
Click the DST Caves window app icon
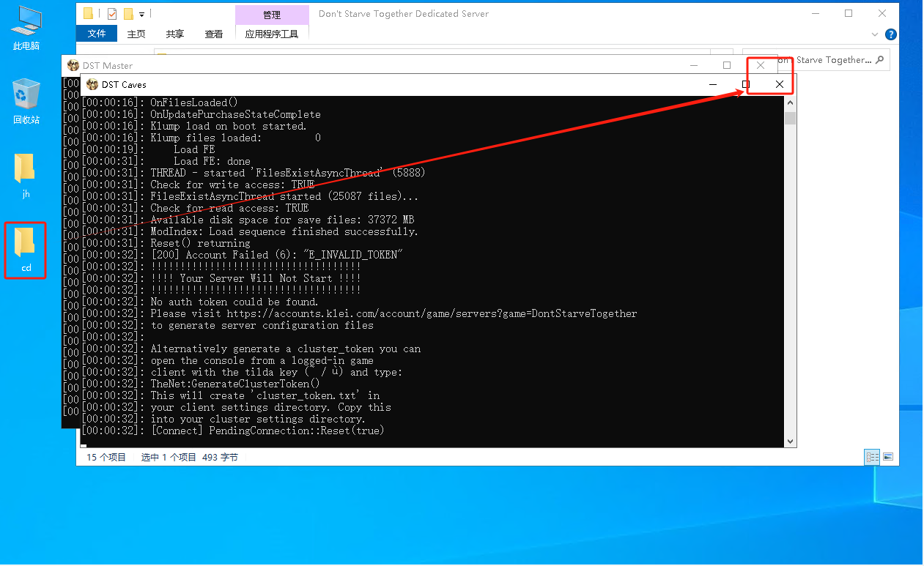[x=92, y=84]
